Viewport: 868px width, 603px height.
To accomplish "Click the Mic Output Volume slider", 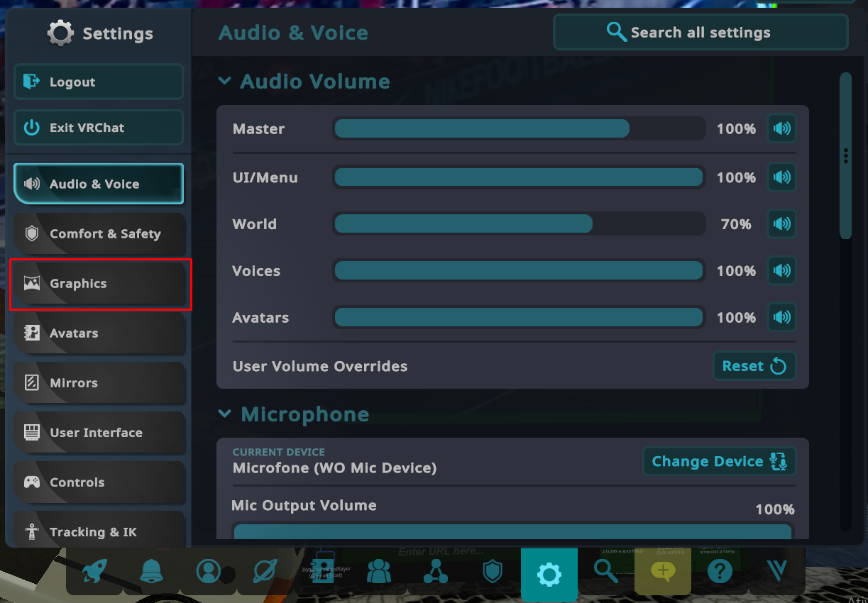I will pos(512,531).
